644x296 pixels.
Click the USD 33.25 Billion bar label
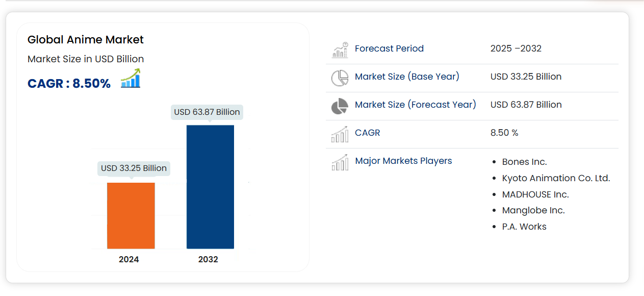[x=134, y=168]
